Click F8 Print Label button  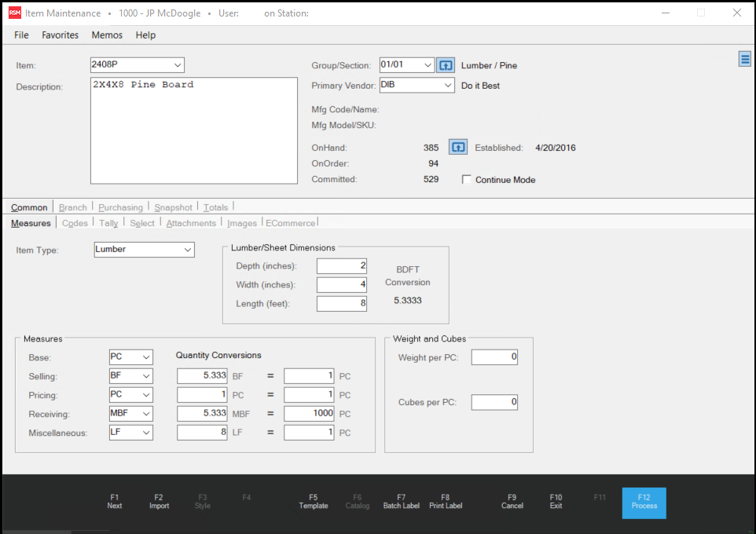point(446,501)
